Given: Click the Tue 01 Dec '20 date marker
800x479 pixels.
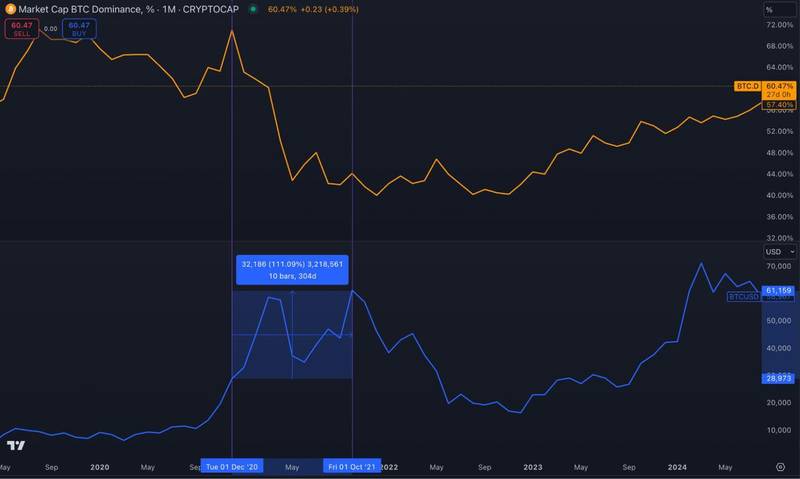Looking at the screenshot, I should click(x=232, y=467).
